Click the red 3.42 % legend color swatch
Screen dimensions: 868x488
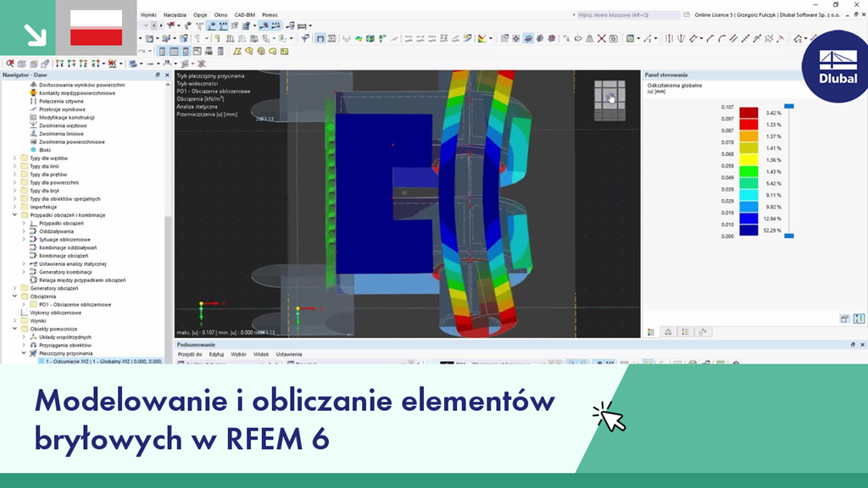pos(749,113)
